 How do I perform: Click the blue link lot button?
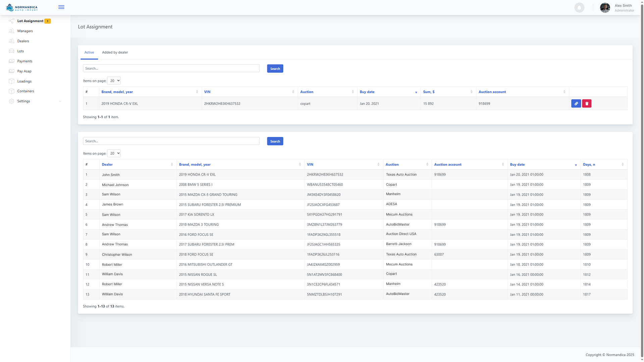coord(576,104)
